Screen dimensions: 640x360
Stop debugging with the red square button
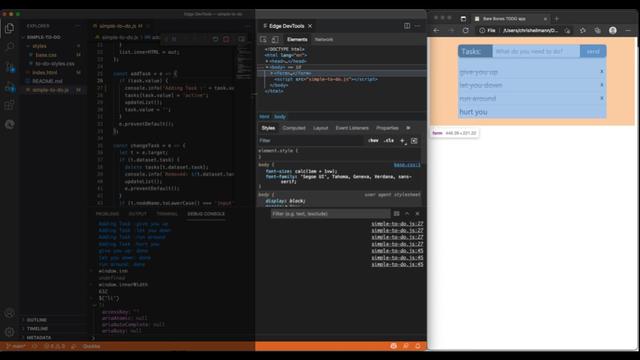[x=226, y=39]
